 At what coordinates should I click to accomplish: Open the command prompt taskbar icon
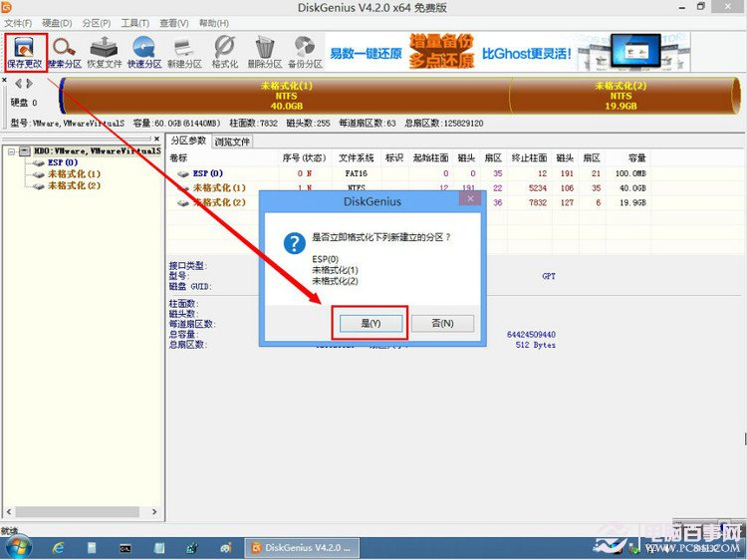125,549
